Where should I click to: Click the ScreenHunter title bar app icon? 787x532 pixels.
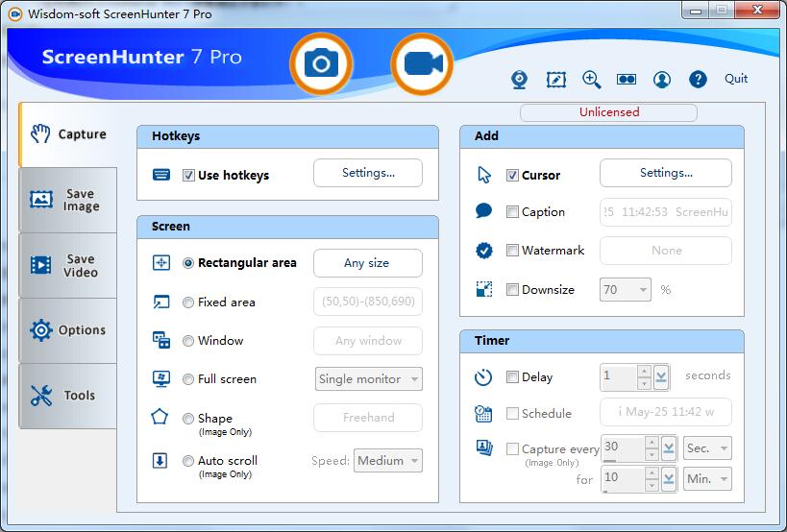15,14
